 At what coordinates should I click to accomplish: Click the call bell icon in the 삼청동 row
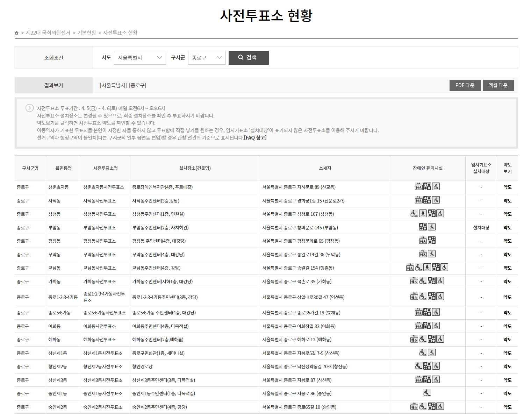[x=423, y=214]
